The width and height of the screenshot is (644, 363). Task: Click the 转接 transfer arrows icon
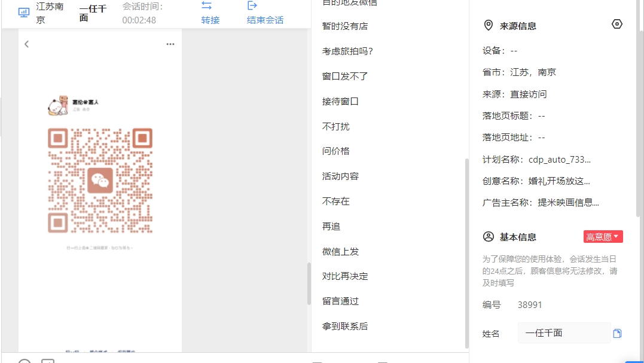[206, 6]
